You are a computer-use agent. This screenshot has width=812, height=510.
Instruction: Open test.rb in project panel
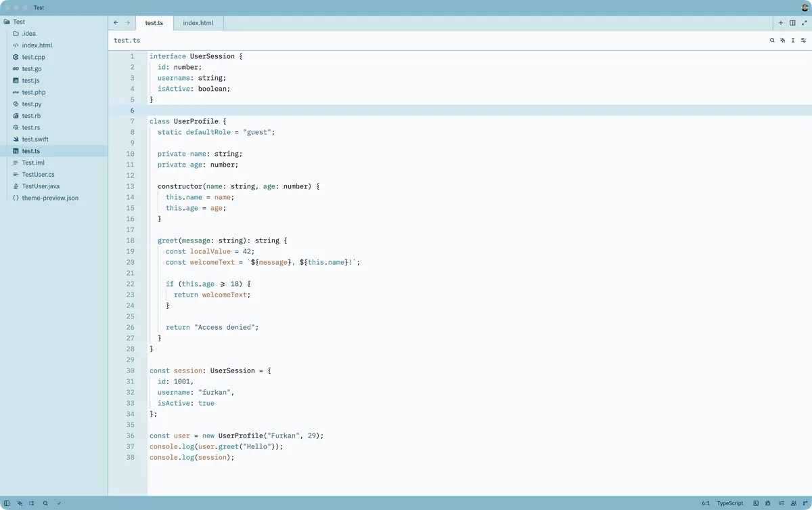(x=54, y=116)
